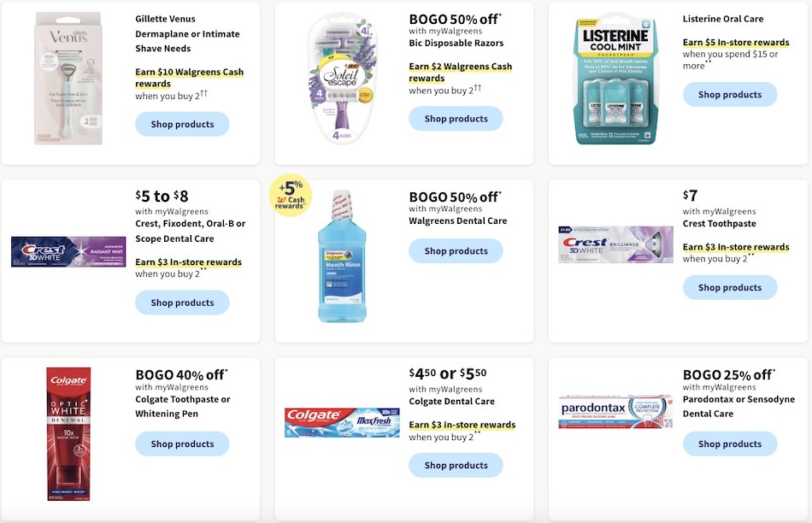The image size is (812, 523).
Task: Click the +5% Walgreens Cash rewards badge
Action: tap(291, 196)
